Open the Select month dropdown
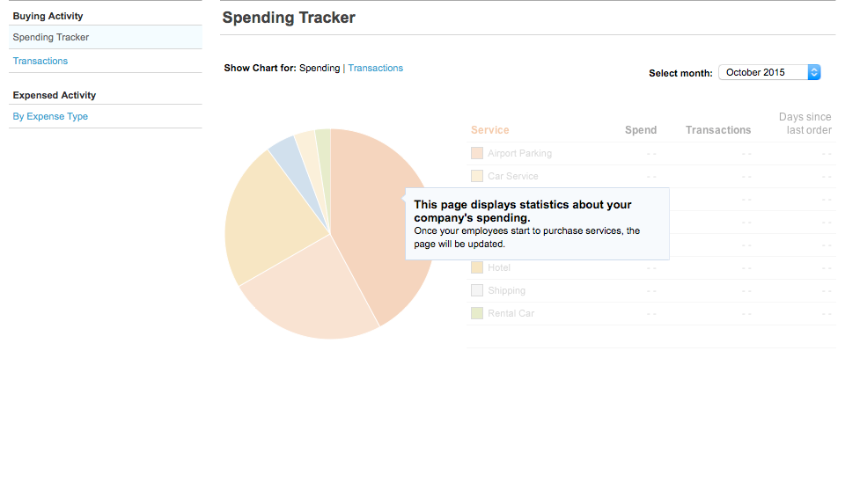Viewport: 845px width, 504px height. 769,72
